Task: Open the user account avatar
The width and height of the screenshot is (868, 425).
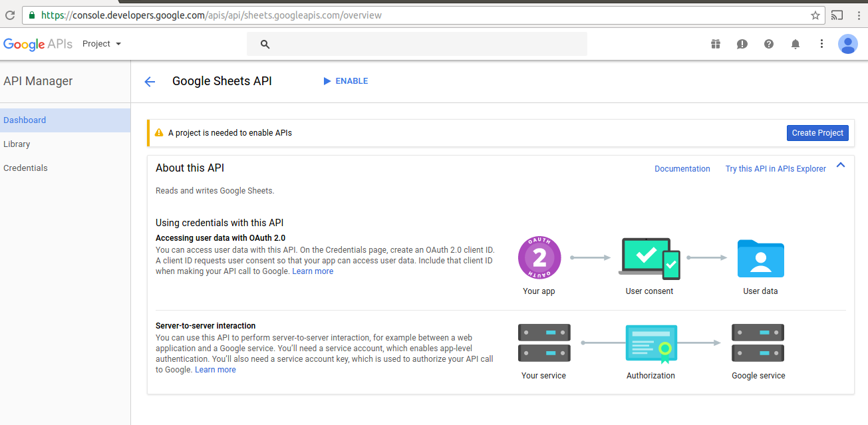Action: (x=848, y=44)
